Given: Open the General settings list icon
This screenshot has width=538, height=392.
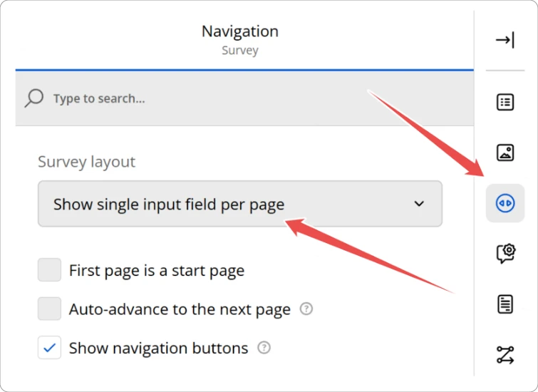Looking at the screenshot, I should (x=505, y=102).
